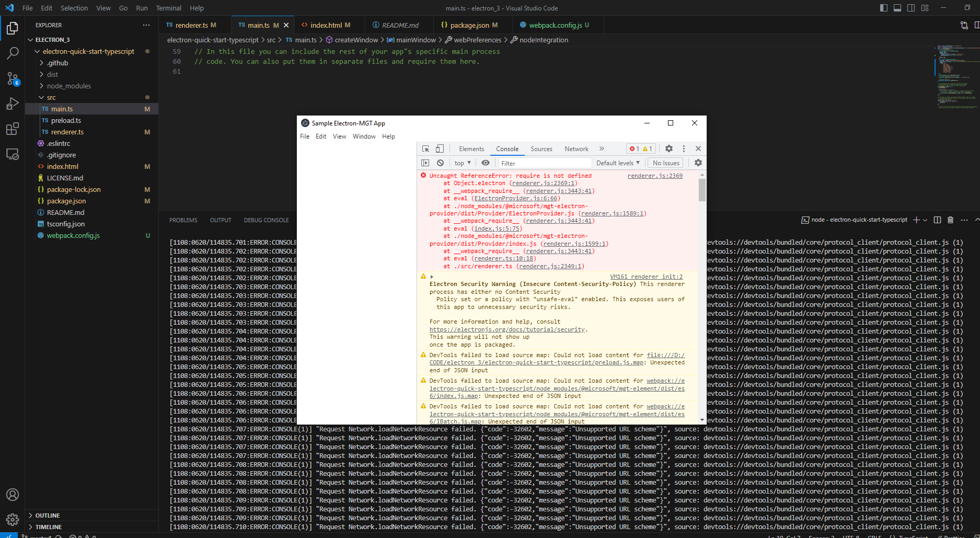Open DevTools settings gear
Screen dimensions: 980x538
(x=669, y=148)
